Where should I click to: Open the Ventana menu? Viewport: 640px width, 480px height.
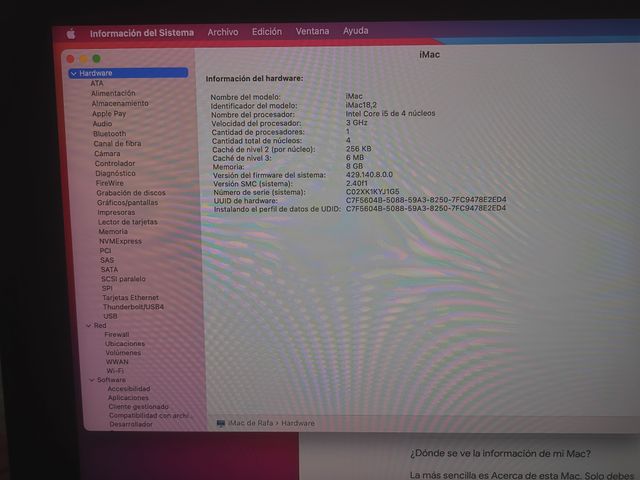pyautogui.click(x=312, y=31)
